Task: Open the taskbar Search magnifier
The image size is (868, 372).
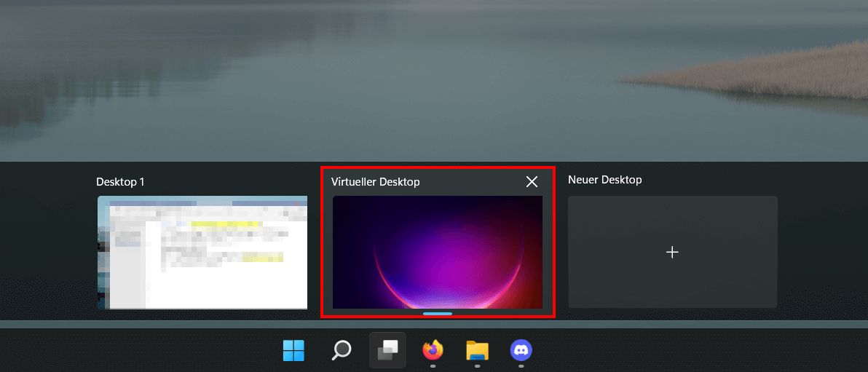Action: click(x=341, y=350)
